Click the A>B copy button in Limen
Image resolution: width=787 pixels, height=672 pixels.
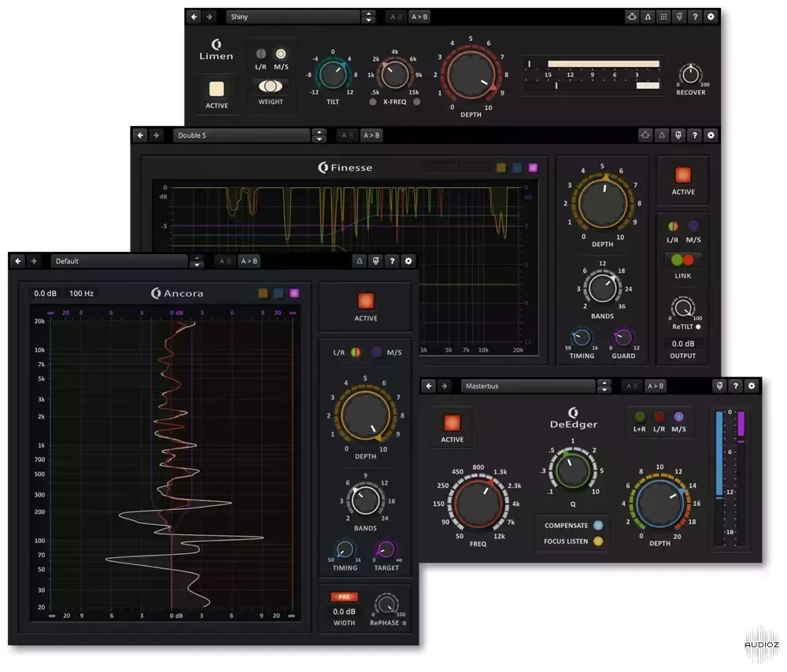[x=419, y=17]
